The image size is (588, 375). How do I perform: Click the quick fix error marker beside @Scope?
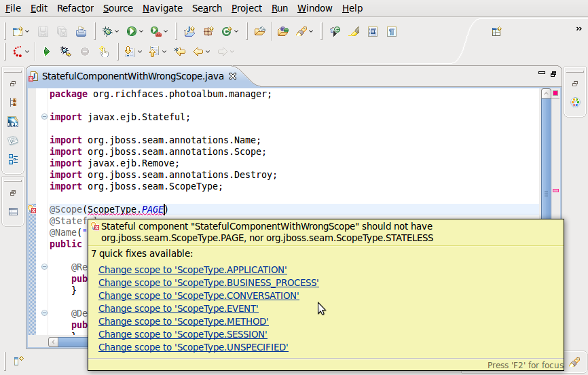coord(32,210)
